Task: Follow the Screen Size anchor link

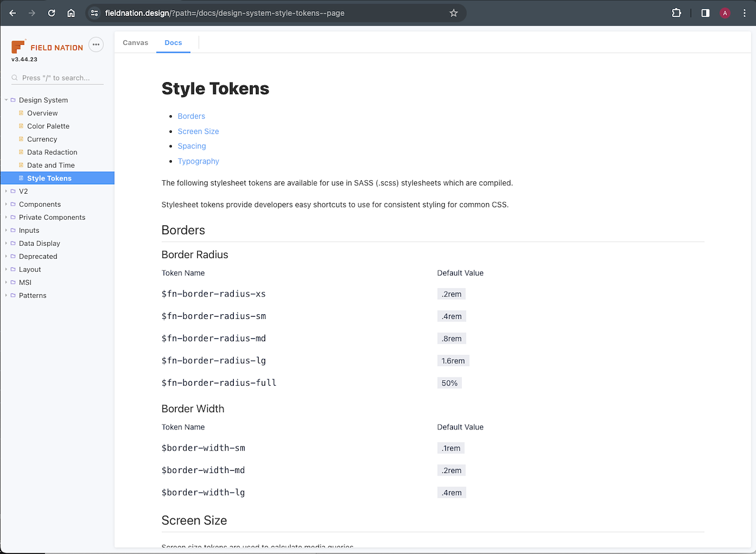Action: point(198,131)
